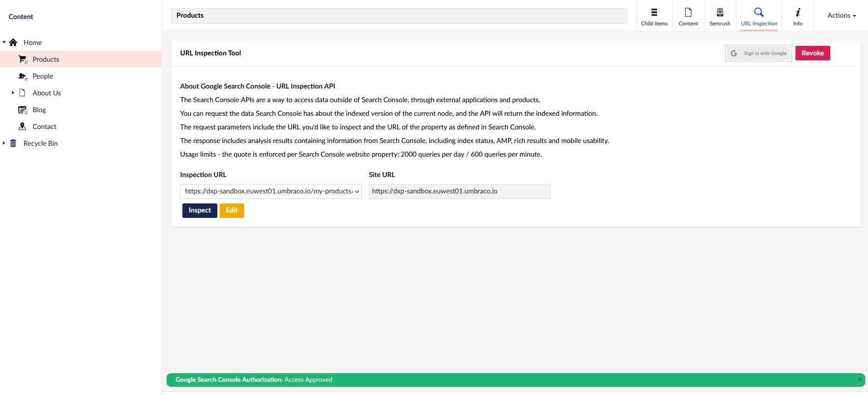Click the Products name input field

(398, 16)
